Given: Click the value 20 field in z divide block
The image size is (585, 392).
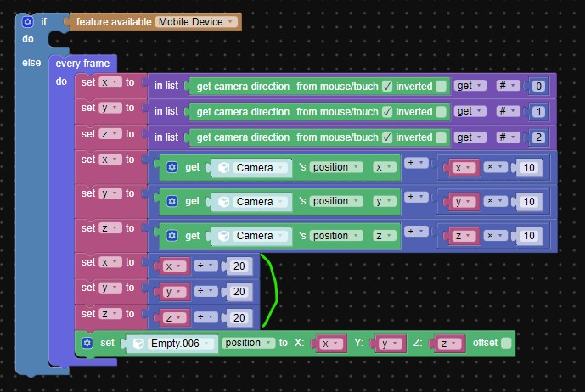Looking at the screenshot, I should coord(239,318).
